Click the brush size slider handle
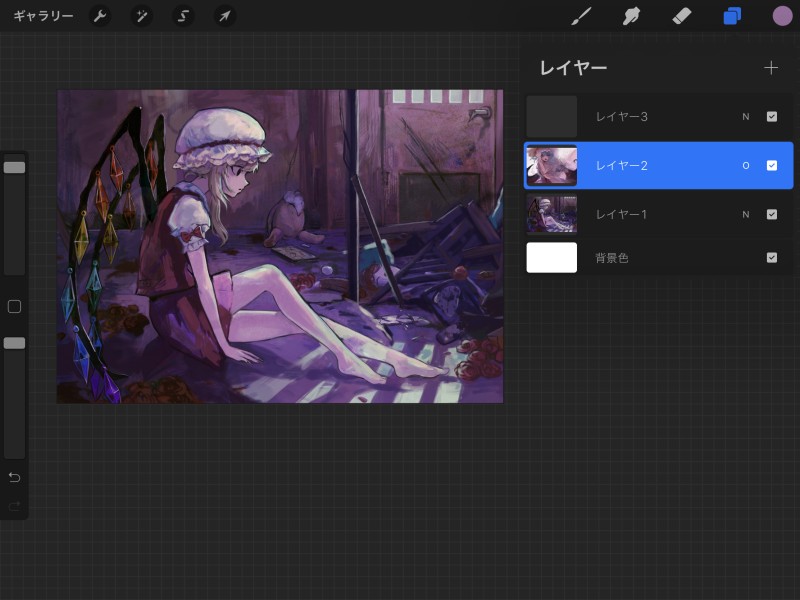Viewport: 800px width, 600px height. [14, 167]
